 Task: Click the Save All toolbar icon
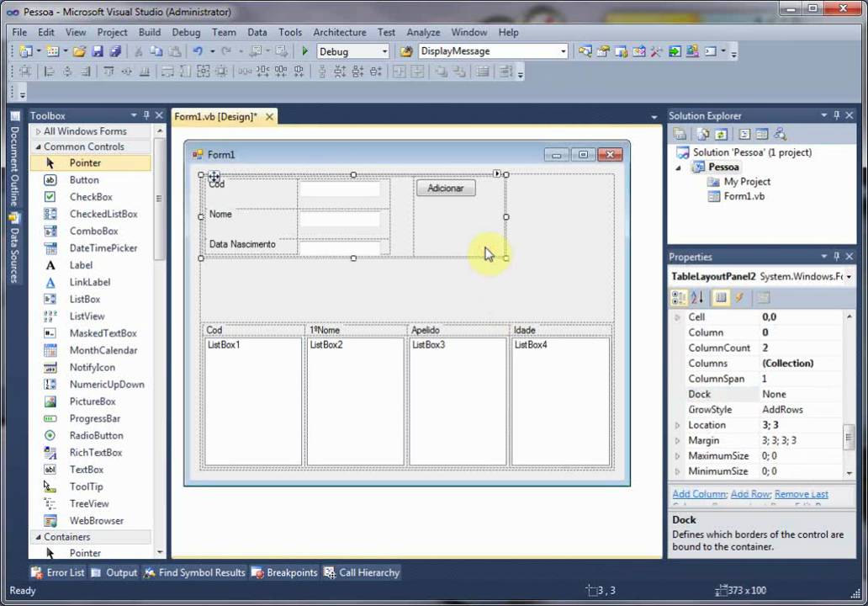[x=115, y=51]
